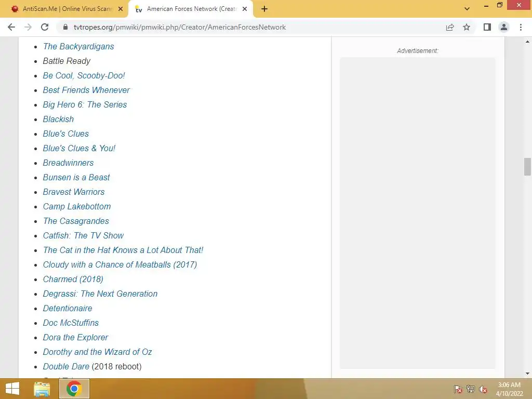Open the Bunsen is a Beast link
Image resolution: width=532 pixels, height=399 pixels.
(x=76, y=178)
